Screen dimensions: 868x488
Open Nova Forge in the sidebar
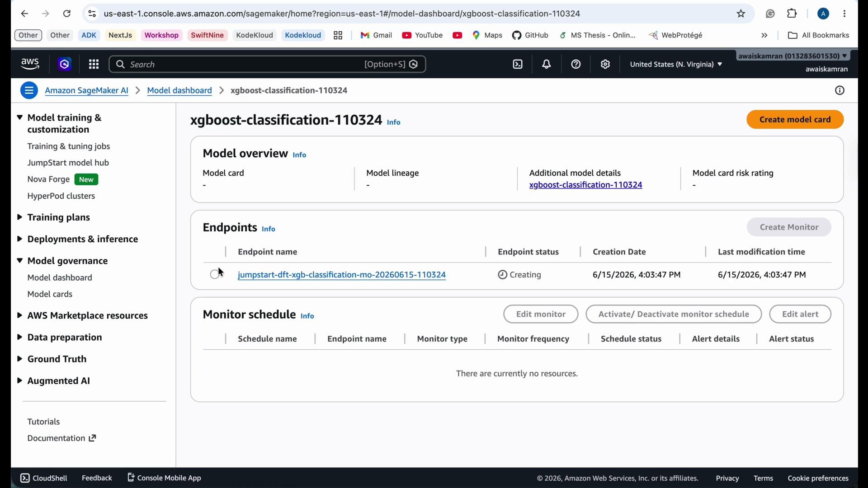48,180
